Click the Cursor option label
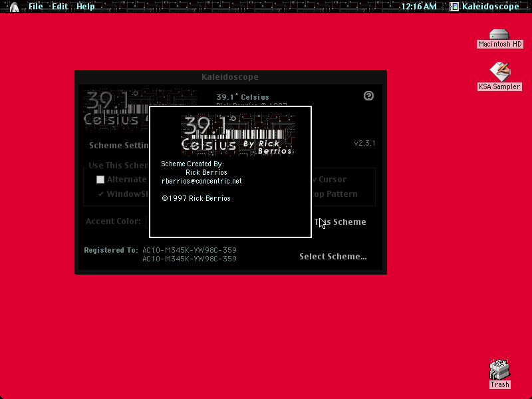The image size is (532, 399). [x=332, y=180]
